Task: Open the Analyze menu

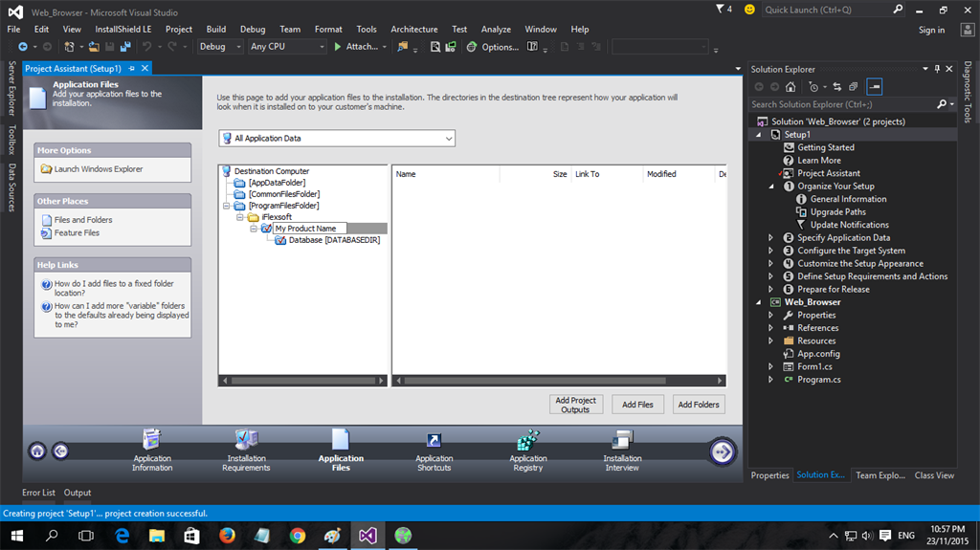Action: point(496,30)
